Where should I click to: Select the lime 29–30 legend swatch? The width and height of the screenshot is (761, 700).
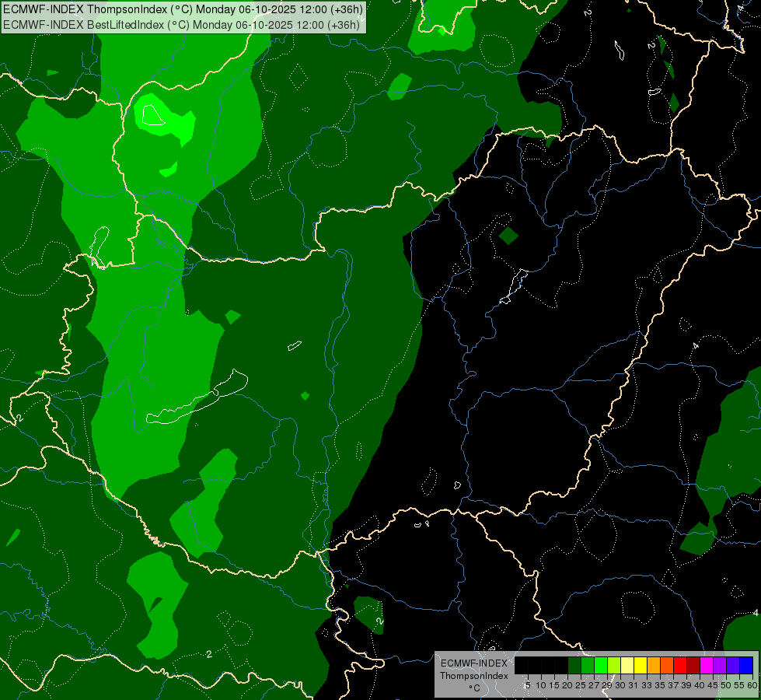(614, 665)
